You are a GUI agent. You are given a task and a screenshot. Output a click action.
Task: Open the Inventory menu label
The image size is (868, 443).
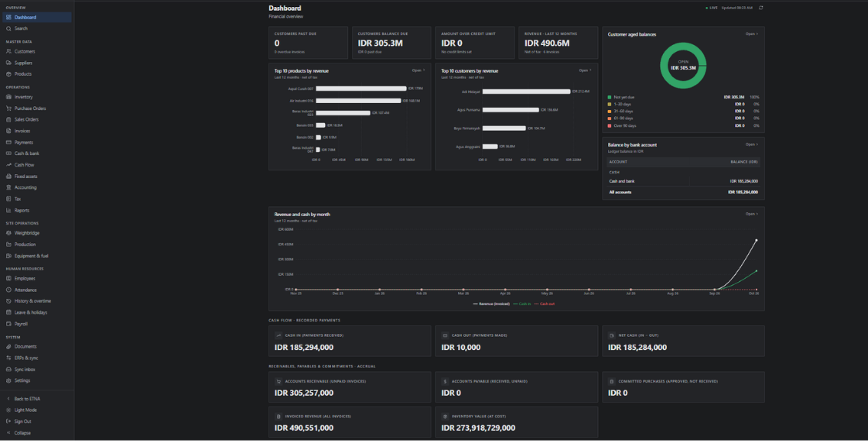coord(23,97)
